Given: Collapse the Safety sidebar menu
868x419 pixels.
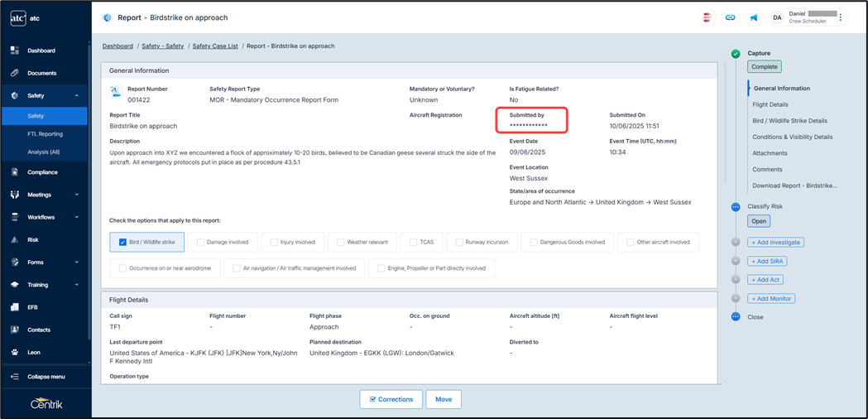Looking at the screenshot, I should click(x=77, y=96).
